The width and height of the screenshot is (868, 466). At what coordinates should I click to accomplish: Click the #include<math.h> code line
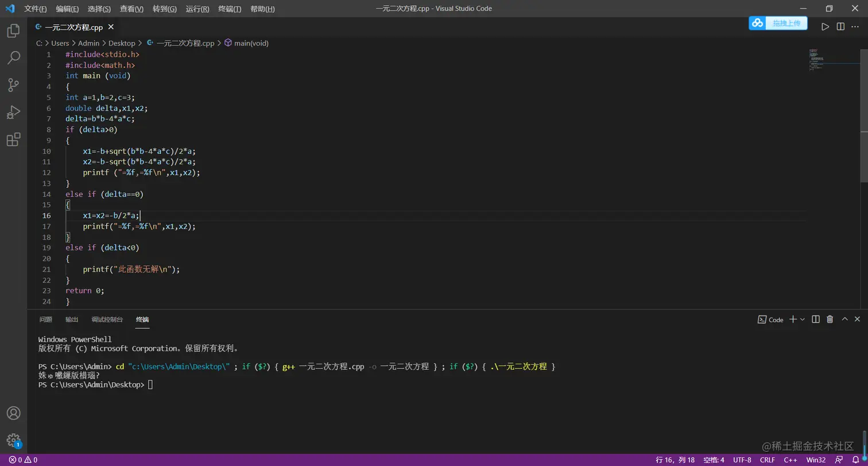(100, 65)
